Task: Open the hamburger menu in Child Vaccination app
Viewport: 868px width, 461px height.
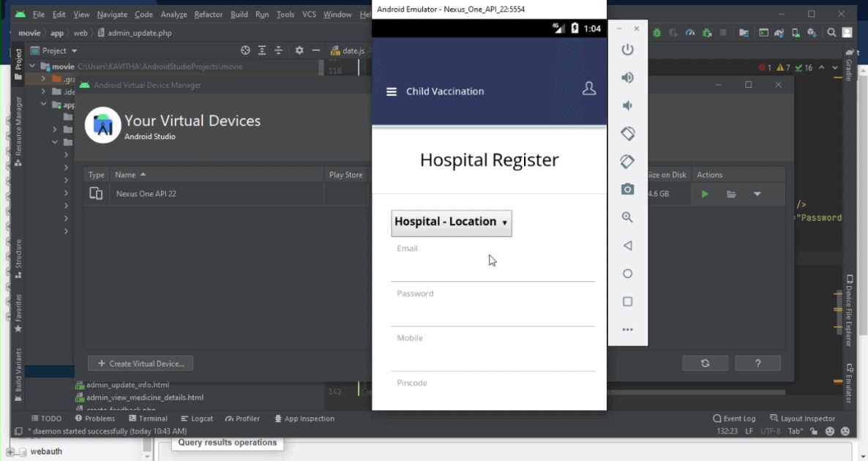Action: point(392,91)
